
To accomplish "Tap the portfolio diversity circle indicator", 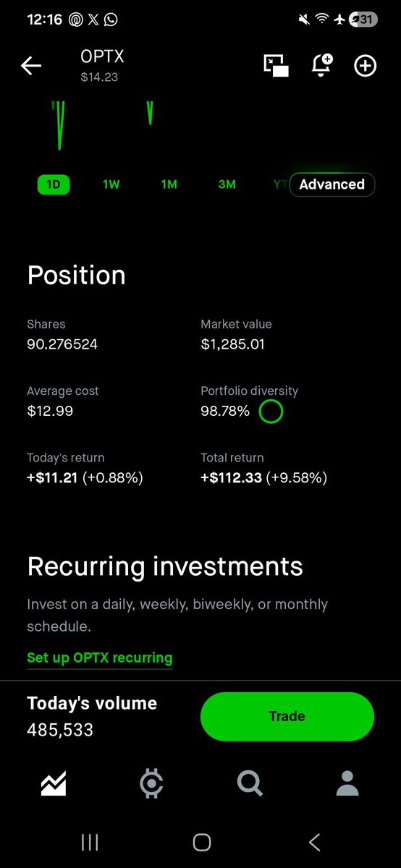I will click(271, 412).
